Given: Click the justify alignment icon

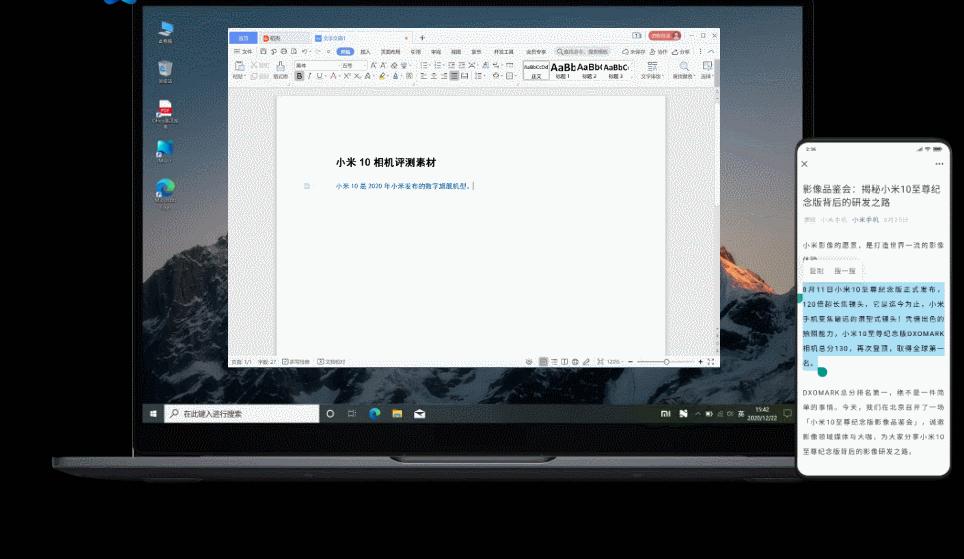Looking at the screenshot, I should pyautogui.click(x=454, y=76).
